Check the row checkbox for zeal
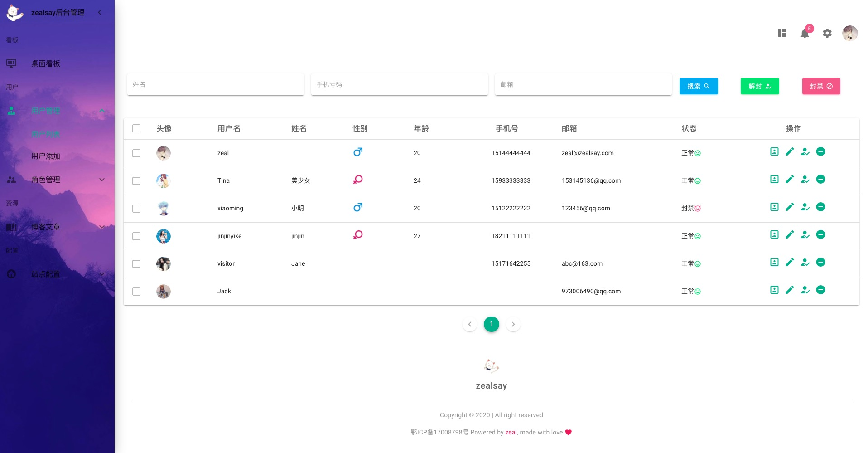 click(x=136, y=153)
